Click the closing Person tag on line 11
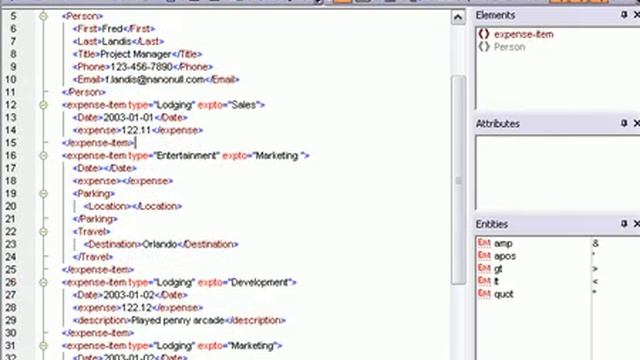 coord(84,92)
